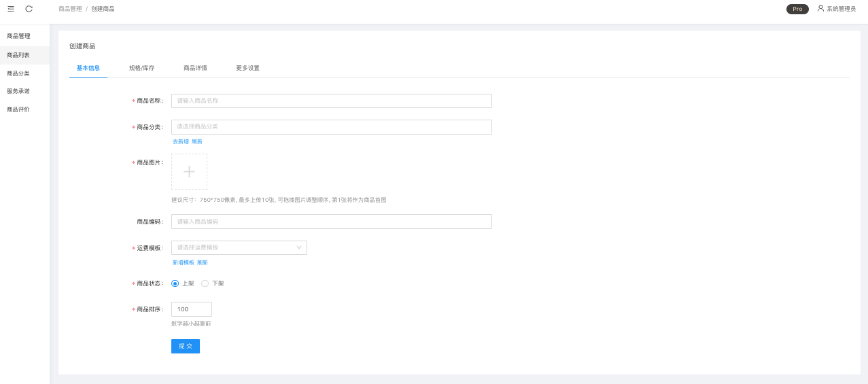Click the user avatar icon for 系统管理员

pyautogui.click(x=820, y=9)
